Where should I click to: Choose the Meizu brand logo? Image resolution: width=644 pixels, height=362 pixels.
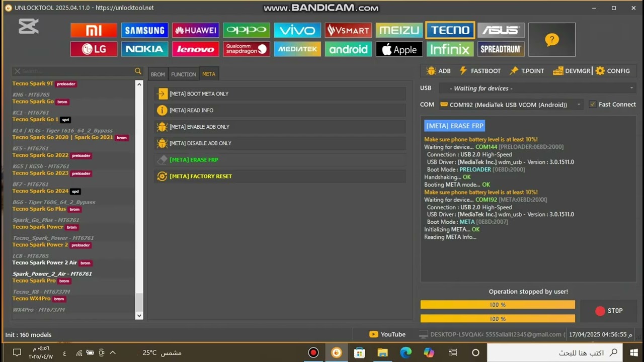[x=399, y=30]
